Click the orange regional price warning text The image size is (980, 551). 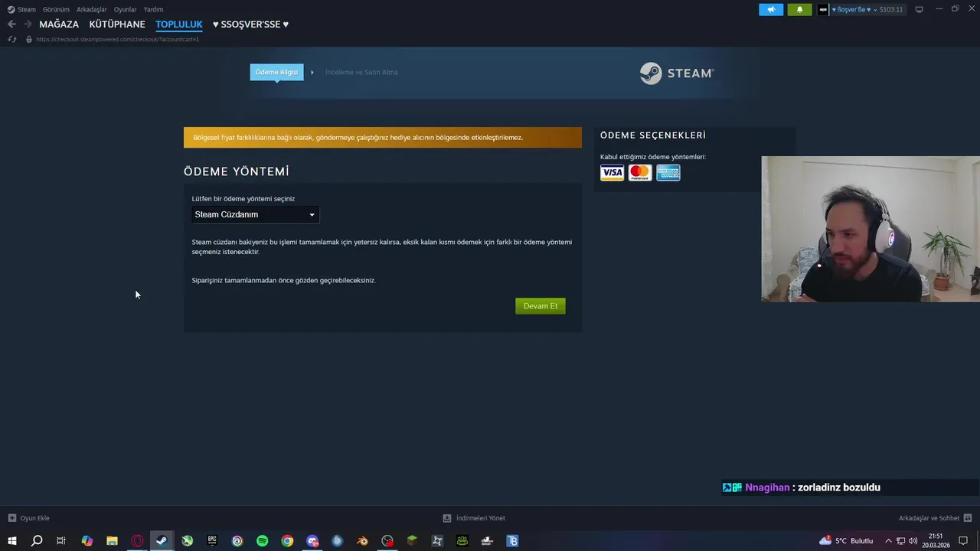358,138
